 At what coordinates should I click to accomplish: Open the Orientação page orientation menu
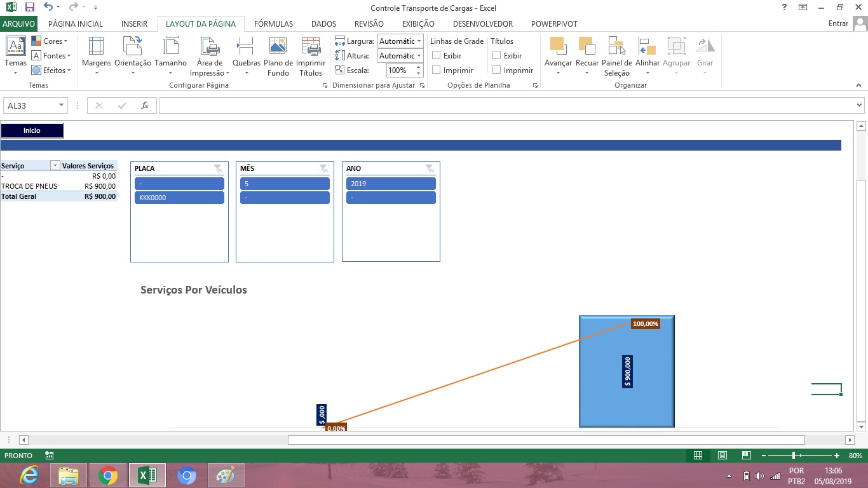[133, 56]
